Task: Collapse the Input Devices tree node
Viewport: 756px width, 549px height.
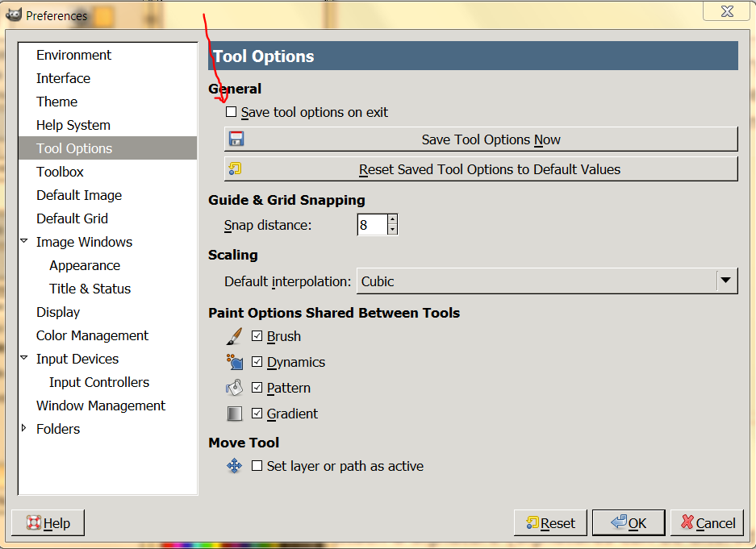Action: pos(24,358)
